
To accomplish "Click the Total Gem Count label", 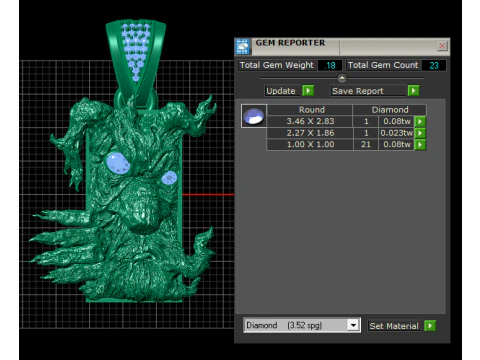I will 383,65.
